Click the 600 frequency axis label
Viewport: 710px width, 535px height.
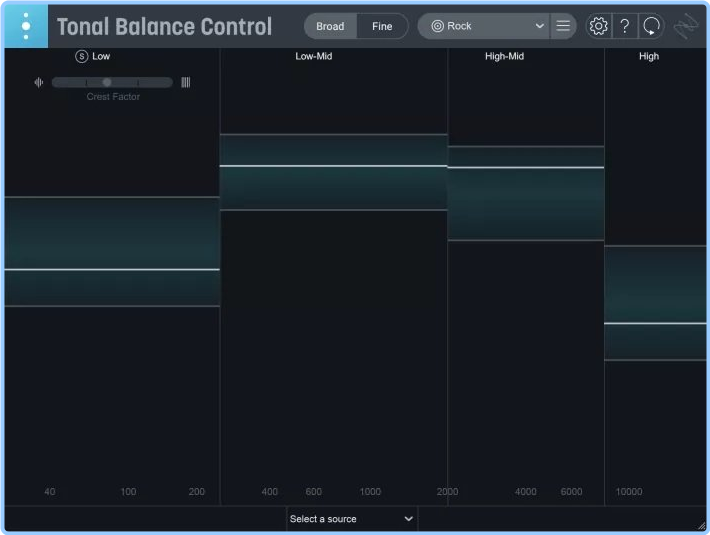coord(313,492)
